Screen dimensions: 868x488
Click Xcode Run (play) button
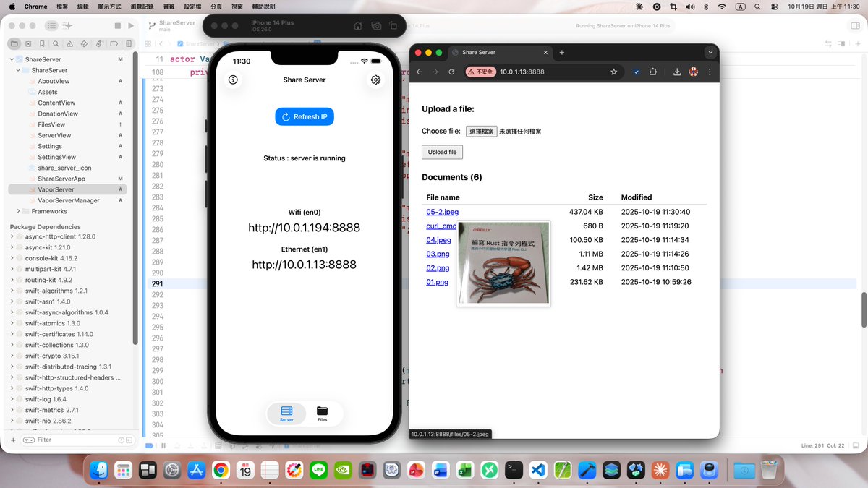pos(131,25)
